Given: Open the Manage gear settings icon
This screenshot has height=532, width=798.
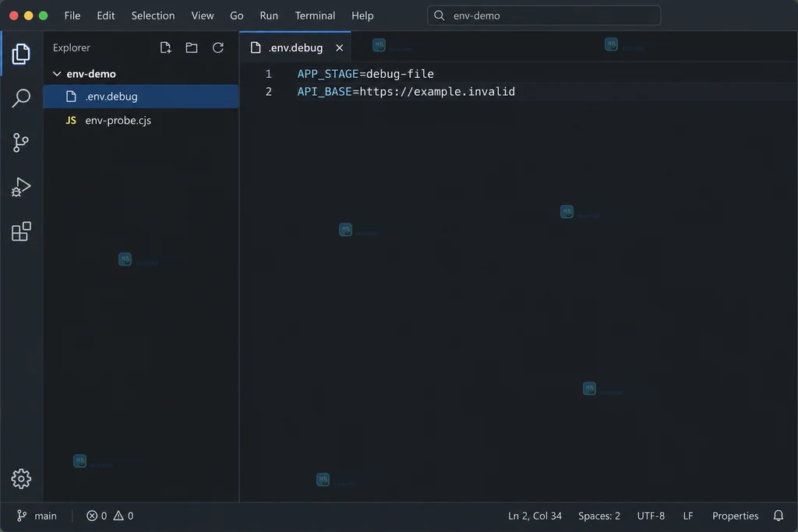Looking at the screenshot, I should pos(21,478).
